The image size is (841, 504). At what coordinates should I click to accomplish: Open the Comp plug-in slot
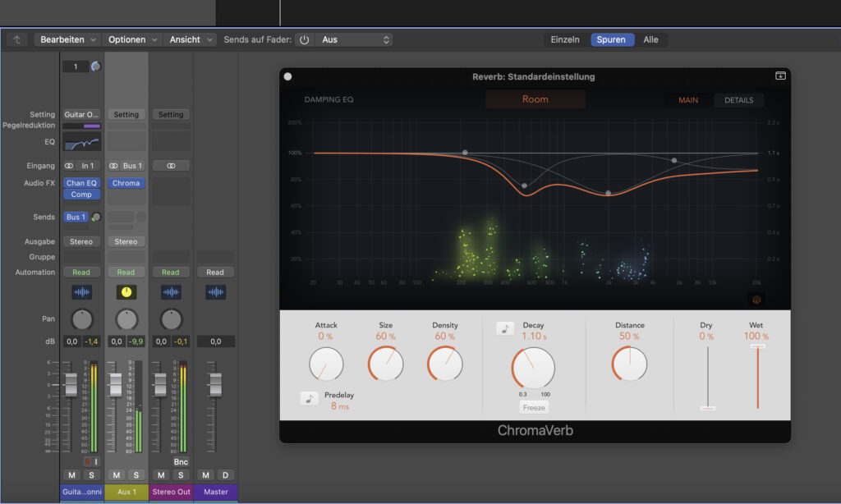(81, 195)
